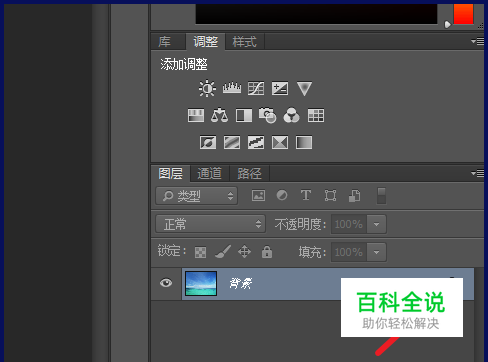488x362 pixels.
Task: Click the color ramp slider arrow
Action: [447, 24]
